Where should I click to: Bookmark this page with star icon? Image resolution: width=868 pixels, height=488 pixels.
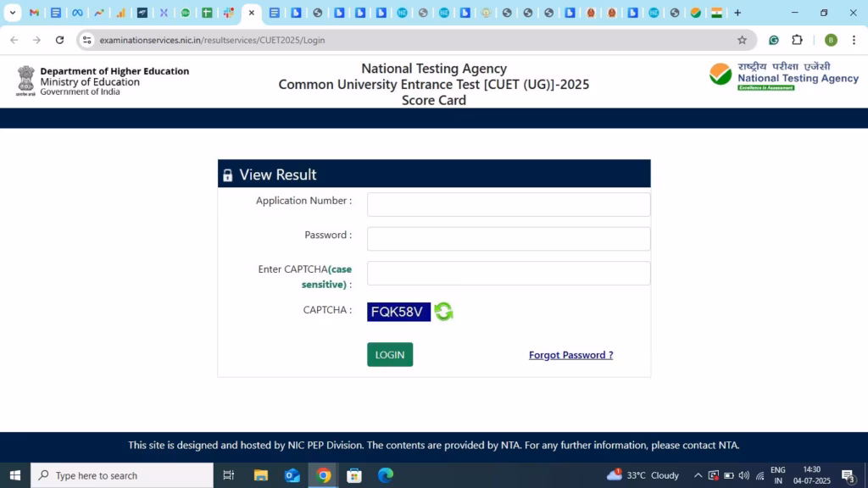click(x=742, y=40)
